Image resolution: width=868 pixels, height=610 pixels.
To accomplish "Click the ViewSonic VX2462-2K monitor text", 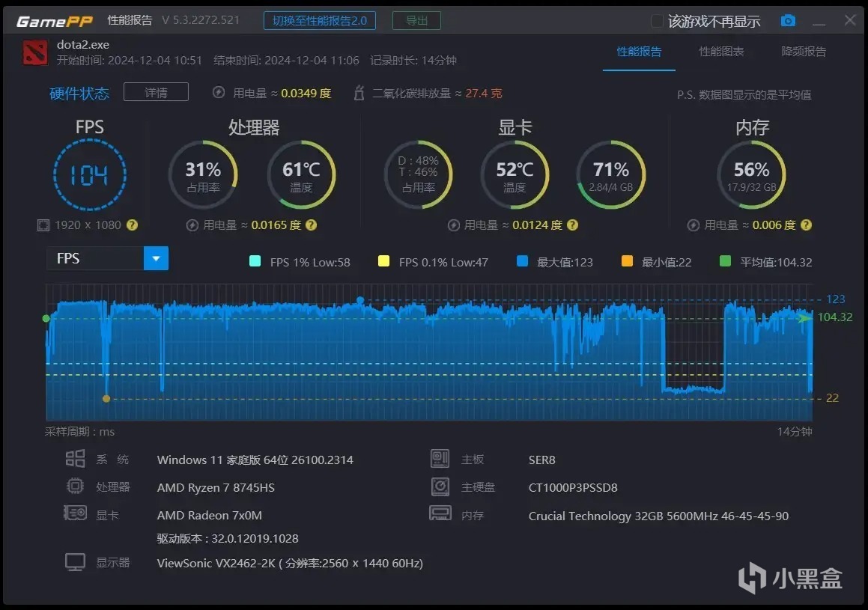I will [x=290, y=563].
